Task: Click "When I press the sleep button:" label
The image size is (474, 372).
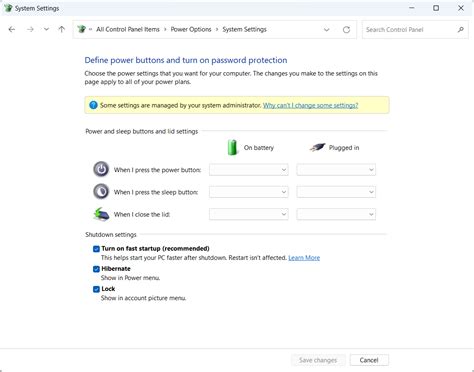Action: coord(156,192)
